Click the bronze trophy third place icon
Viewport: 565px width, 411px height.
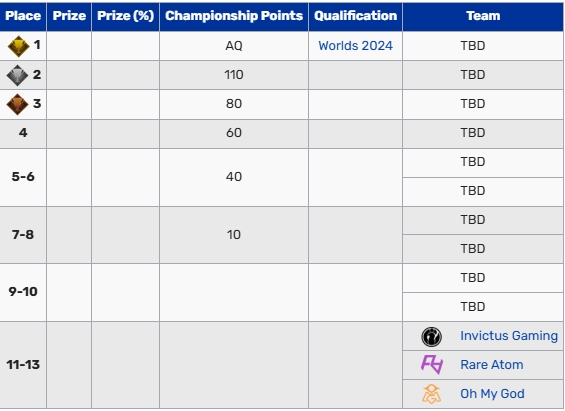click(x=17, y=104)
